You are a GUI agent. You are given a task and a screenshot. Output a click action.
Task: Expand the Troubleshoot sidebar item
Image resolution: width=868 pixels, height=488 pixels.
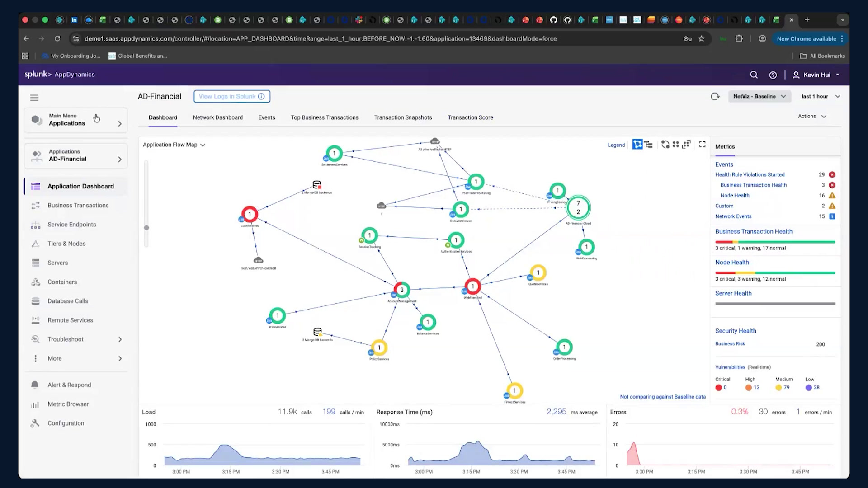pos(76,339)
